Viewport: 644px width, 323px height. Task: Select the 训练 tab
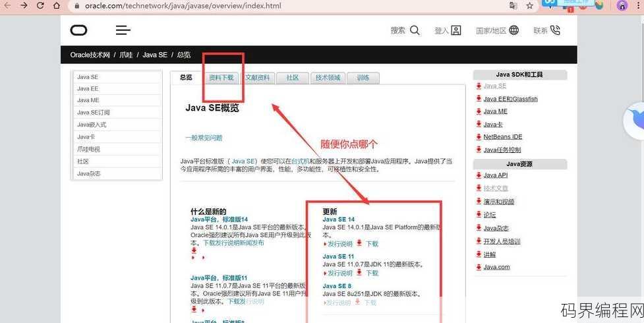point(363,78)
